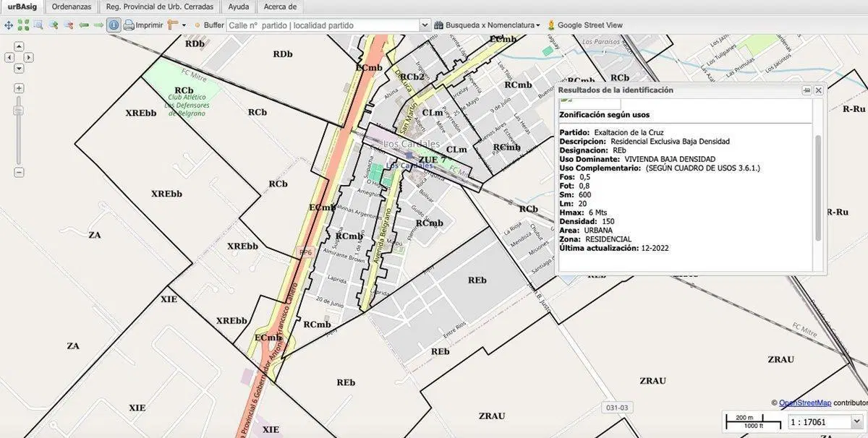The width and height of the screenshot is (868, 438).
Task: Expand the street search combo arrow
Action: 425,25
